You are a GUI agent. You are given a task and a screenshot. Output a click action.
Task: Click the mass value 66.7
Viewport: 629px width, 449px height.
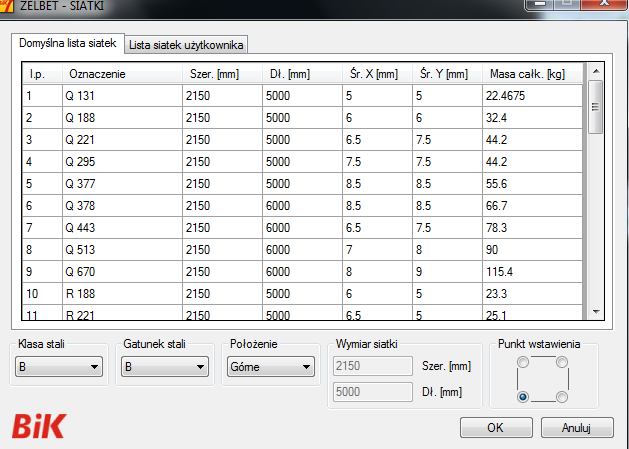click(x=497, y=206)
